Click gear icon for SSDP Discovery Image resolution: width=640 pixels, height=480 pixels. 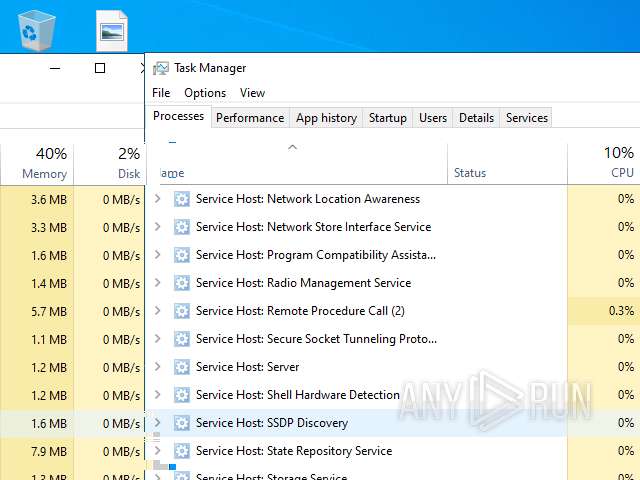click(182, 423)
